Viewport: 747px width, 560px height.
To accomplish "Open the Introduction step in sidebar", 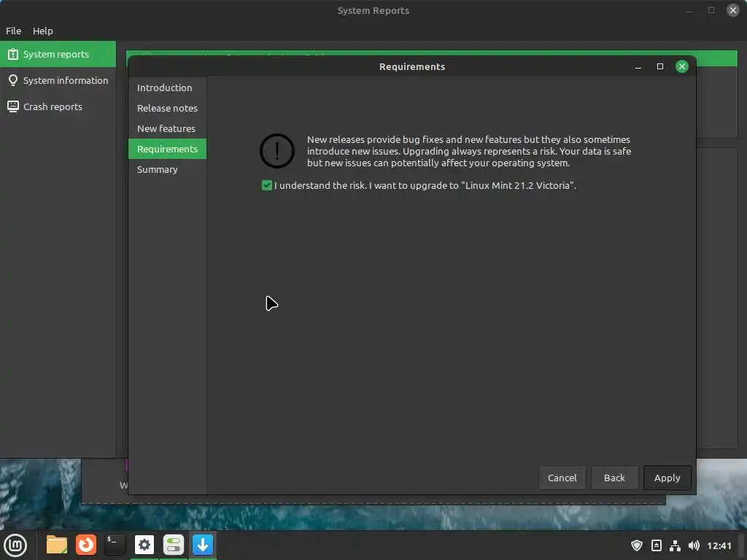I will coord(167,87).
